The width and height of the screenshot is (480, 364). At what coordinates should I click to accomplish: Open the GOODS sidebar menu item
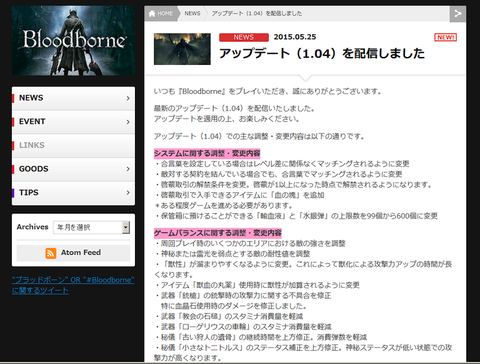click(73, 169)
